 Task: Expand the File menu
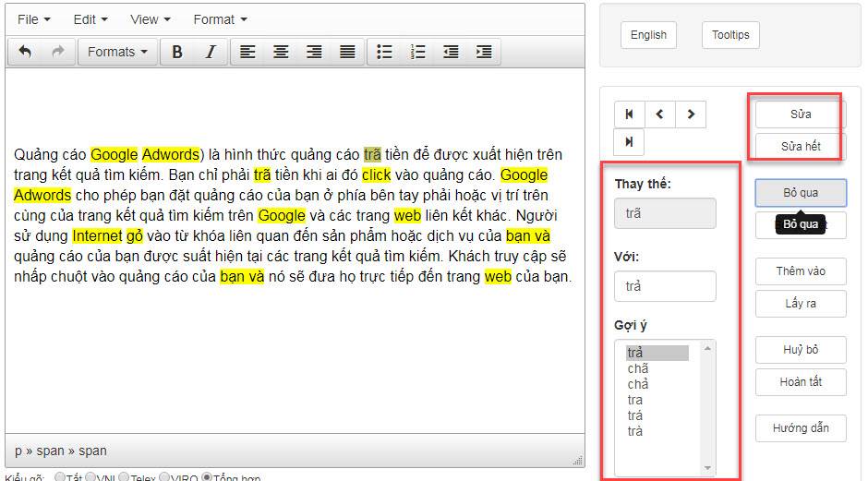[x=34, y=19]
